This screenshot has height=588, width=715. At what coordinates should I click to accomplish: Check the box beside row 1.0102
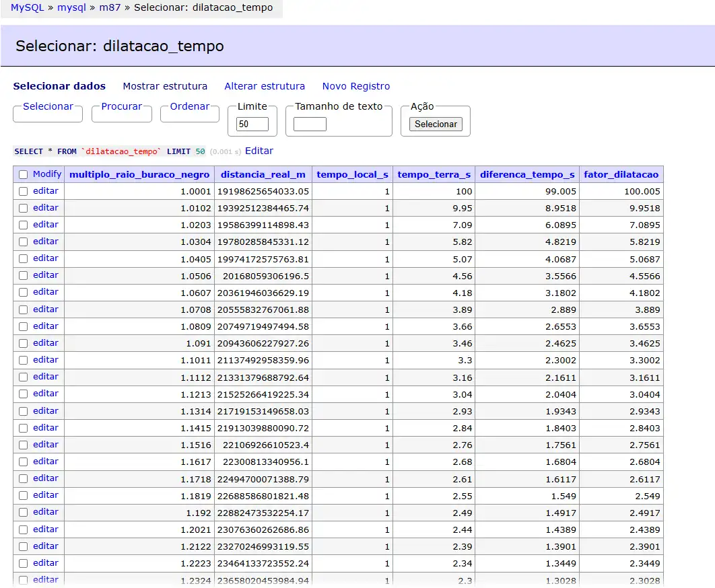pyautogui.click(x=24, y=209)
